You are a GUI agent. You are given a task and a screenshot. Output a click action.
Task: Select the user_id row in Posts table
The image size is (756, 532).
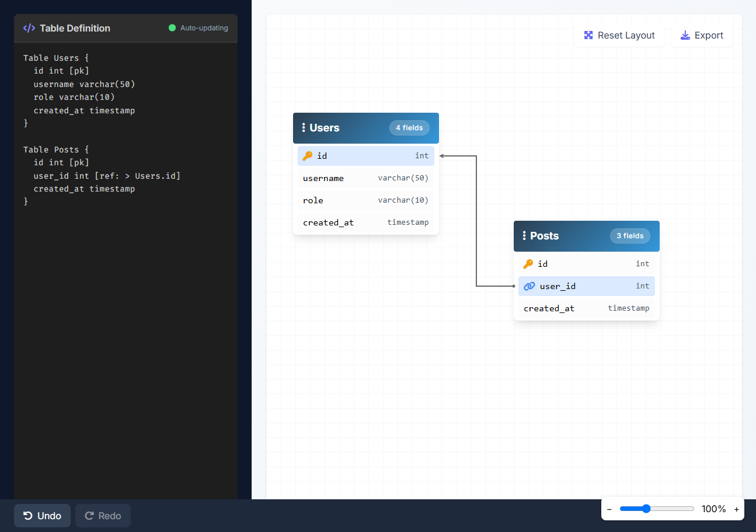pyautogui.click(x=587, y=286)
